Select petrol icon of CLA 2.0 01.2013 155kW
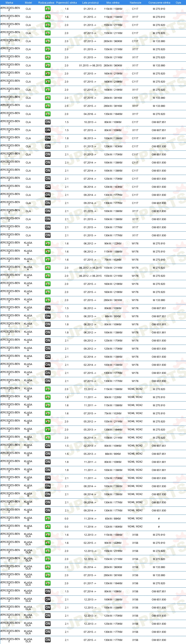The width and height of the screenshot is (186, 644). click(48, 25)
